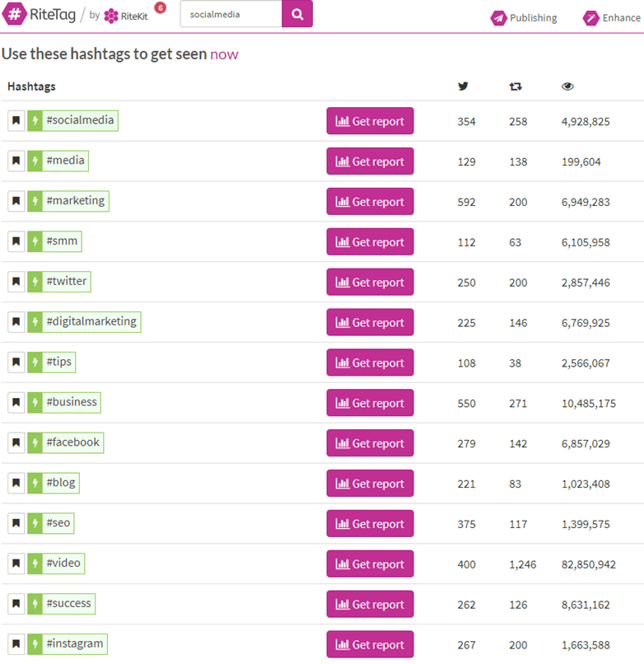Click the magenta search magnifier icon

tap(297, 14)
